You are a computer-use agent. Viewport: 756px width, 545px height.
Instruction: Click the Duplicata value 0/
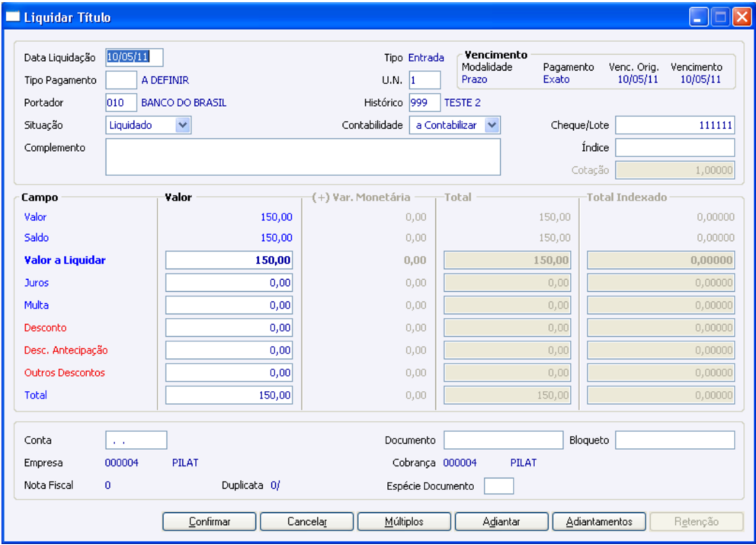pyautogui.click(x=275, y=486)
